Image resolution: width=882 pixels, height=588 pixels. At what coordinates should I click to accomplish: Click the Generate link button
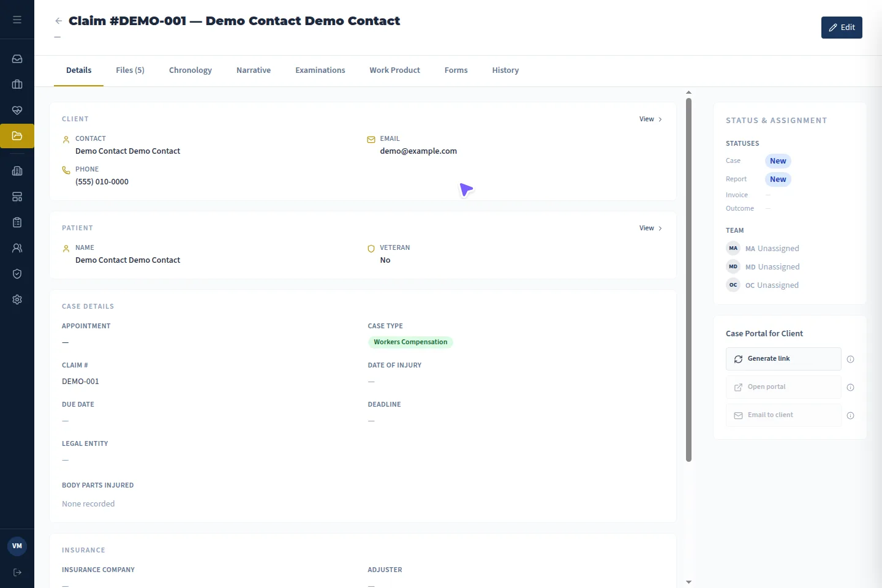point(783,359)
